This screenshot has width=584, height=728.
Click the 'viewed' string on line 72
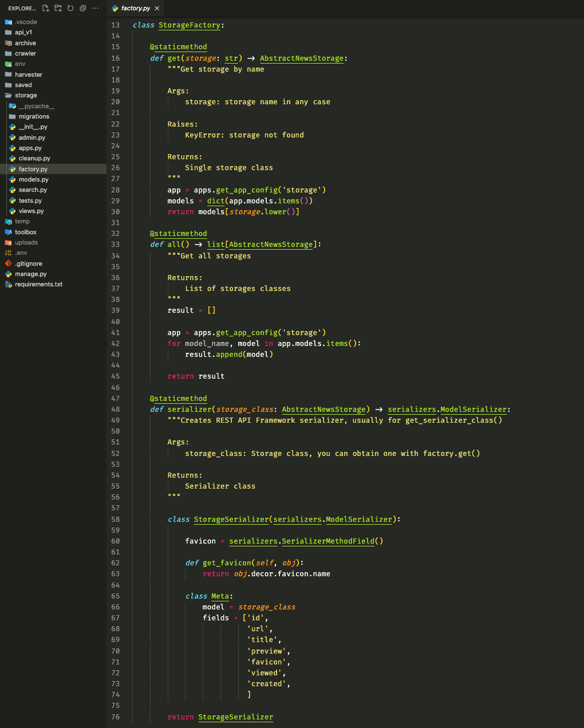(x=265, y=673)
